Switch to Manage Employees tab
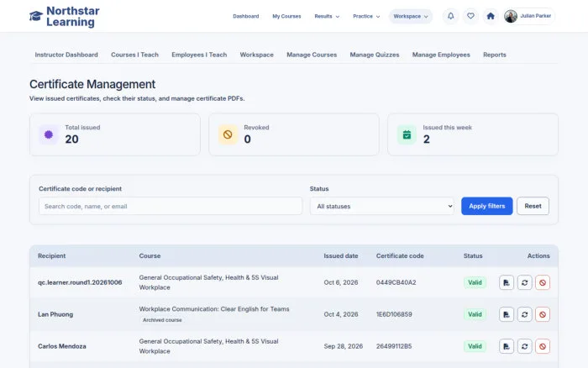 (x=441, y=55)
